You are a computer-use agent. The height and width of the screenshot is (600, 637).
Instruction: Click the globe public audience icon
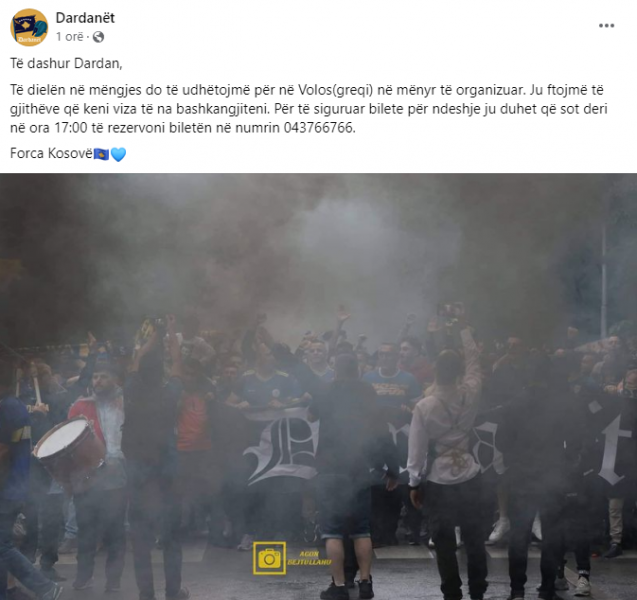coord(98,37)
